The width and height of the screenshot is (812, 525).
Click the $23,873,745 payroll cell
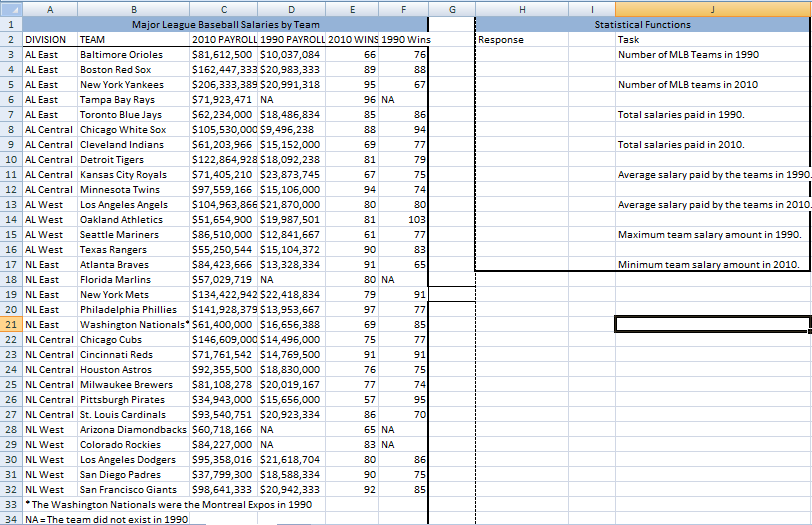pyautogui.click(x=292, y=174)
